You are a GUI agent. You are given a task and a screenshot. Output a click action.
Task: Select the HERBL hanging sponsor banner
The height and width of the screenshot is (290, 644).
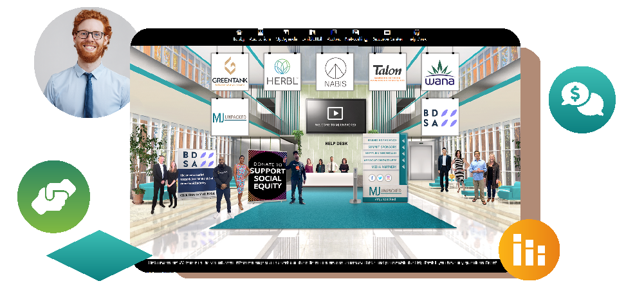coord(282,72)
